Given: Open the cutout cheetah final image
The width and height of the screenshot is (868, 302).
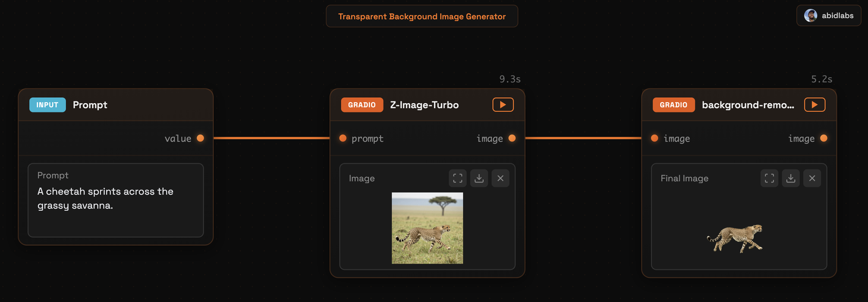Looking at the screenshot, I should (735, 239).
